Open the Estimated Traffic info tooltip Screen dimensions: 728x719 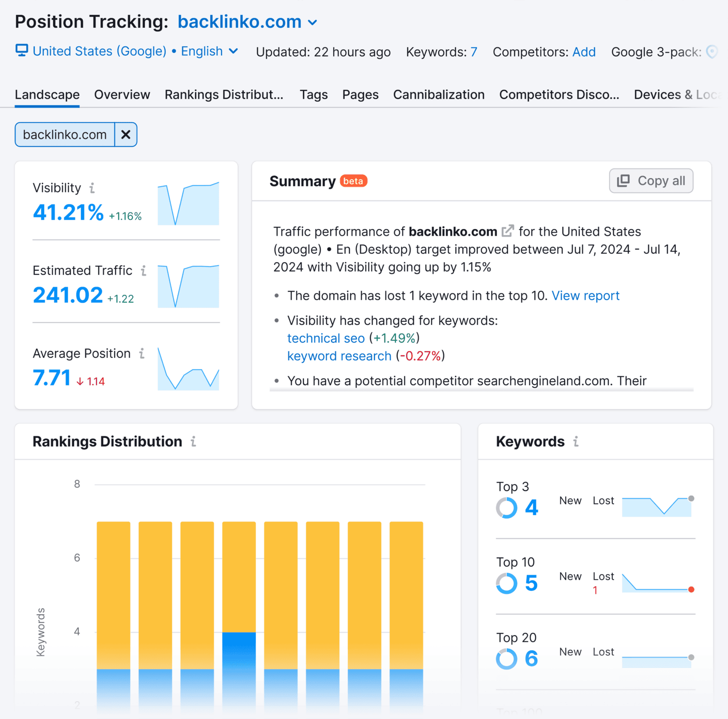pyautogui.click(x=143, y=270)
